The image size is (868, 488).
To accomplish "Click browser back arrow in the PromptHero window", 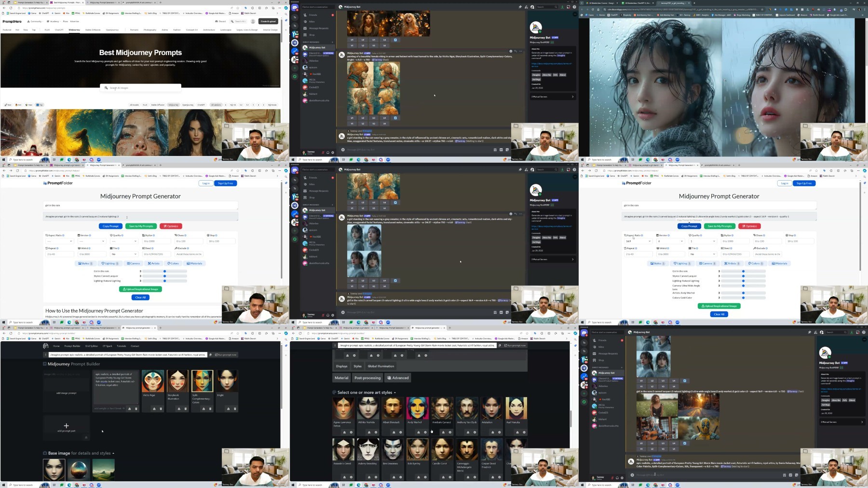I will coord(4,8).
